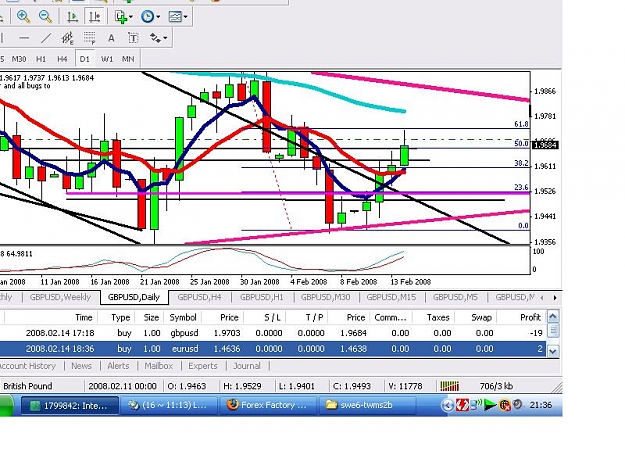Sort trades by the Symbol column header
Viewport: 625px width, 469px height.
(x=183, y=318)
